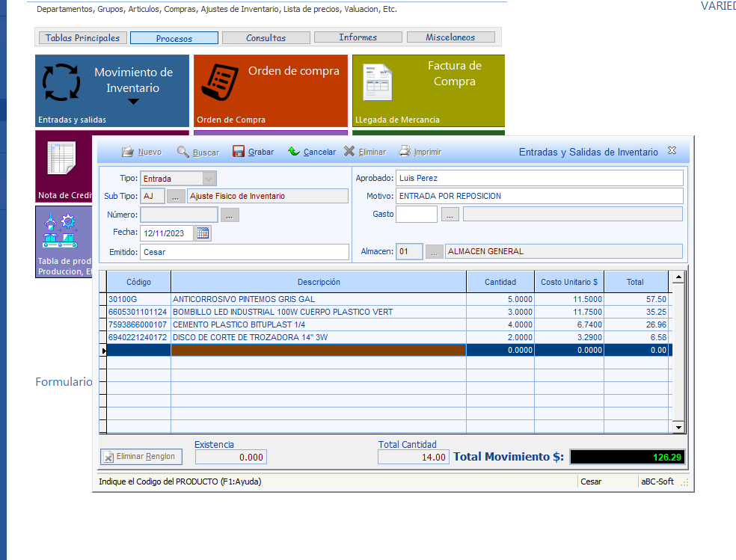Open the Tablas Principales tab

pyautogui.click(x=82, y=37)
